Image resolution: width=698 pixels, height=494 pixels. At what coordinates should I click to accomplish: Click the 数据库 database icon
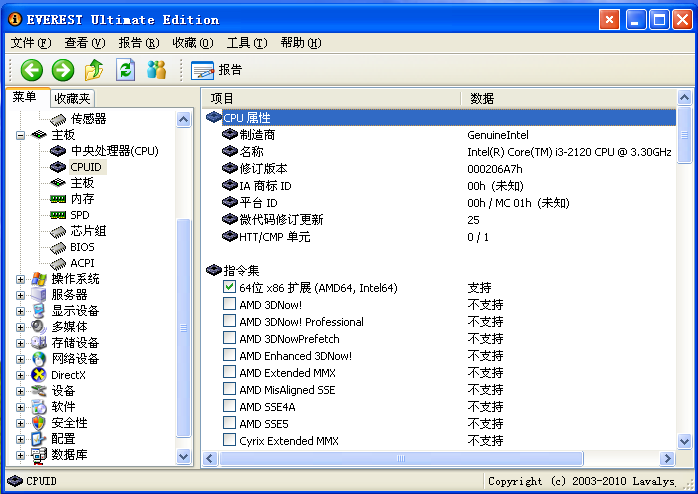[x=39, y=455]
